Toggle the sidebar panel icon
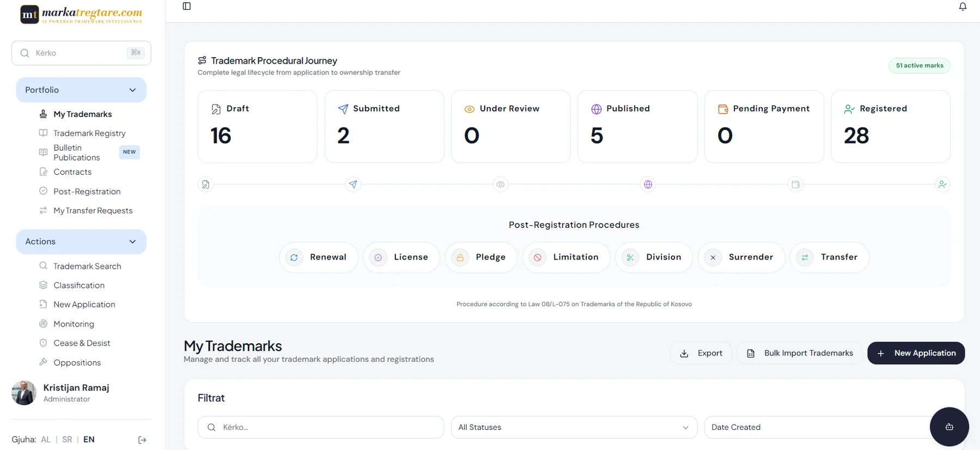 (x=187, y=6)
